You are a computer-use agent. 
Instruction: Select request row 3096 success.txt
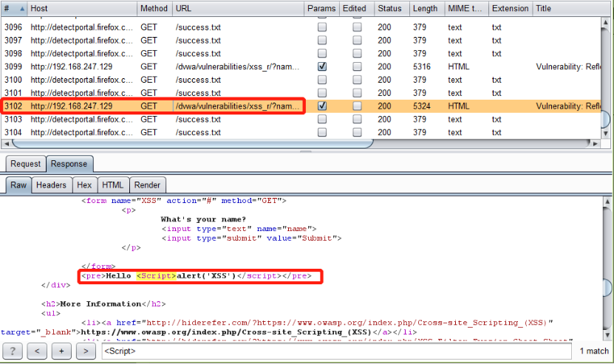point(301,27)
